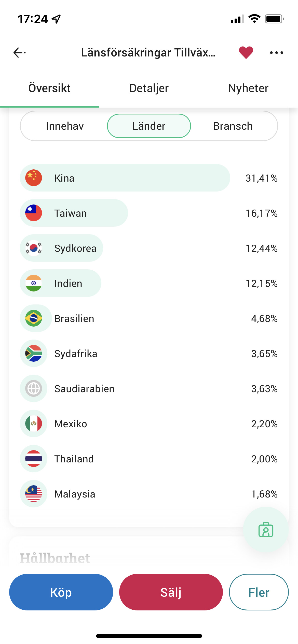Select the Bransch segment
This screenshot has width=298, height=644.
(233, 126)
